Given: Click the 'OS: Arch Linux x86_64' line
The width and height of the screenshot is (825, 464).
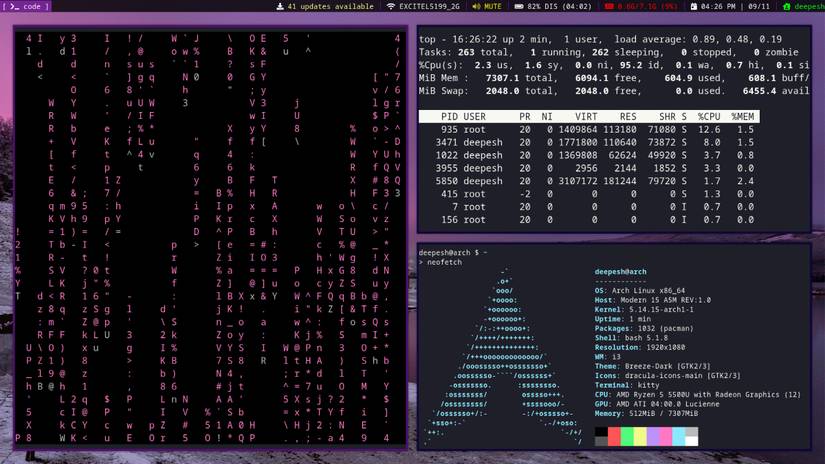Looking at the screenshot, I should click(x=640, y=290).
